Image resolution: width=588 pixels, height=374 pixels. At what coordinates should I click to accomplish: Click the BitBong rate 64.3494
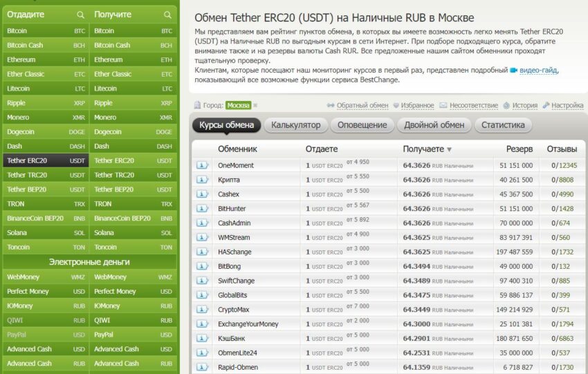[416, 266]
